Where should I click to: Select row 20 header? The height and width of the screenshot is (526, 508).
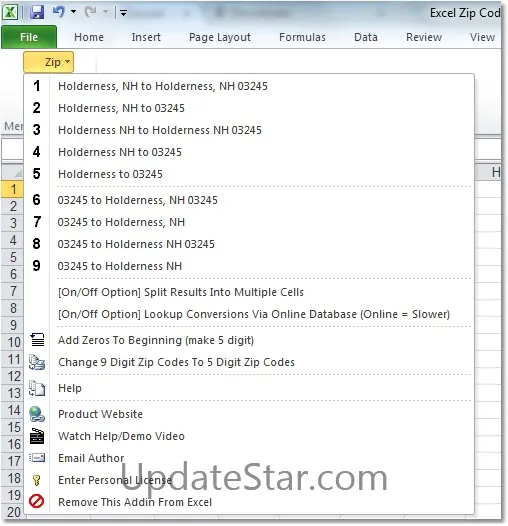pos(13,512)
